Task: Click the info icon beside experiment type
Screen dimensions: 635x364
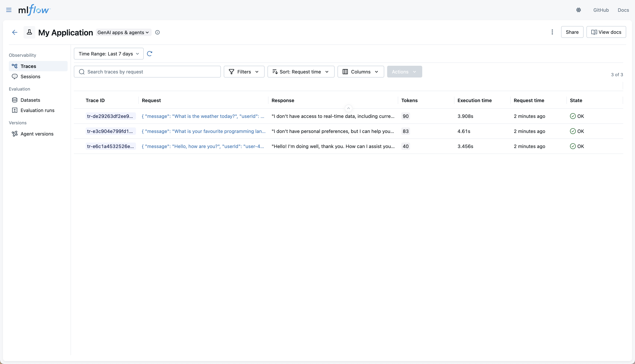Action: tap(157, 32)
